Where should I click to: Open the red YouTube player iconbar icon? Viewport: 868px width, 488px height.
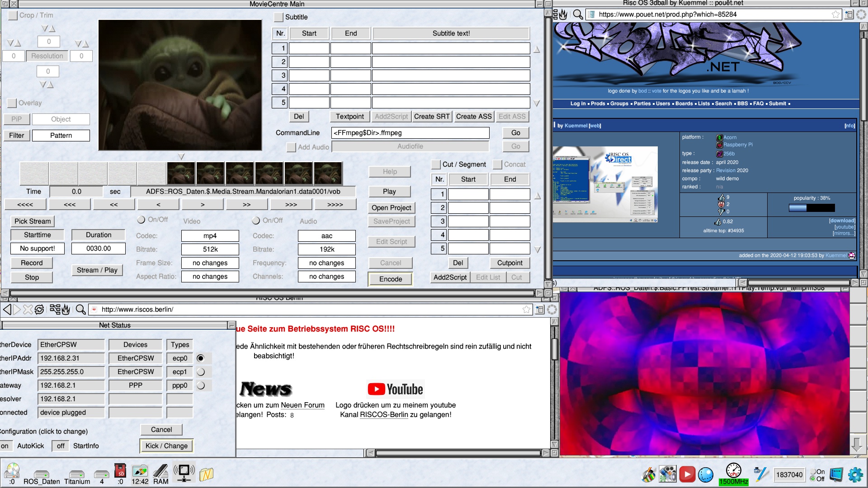point(687,474)
